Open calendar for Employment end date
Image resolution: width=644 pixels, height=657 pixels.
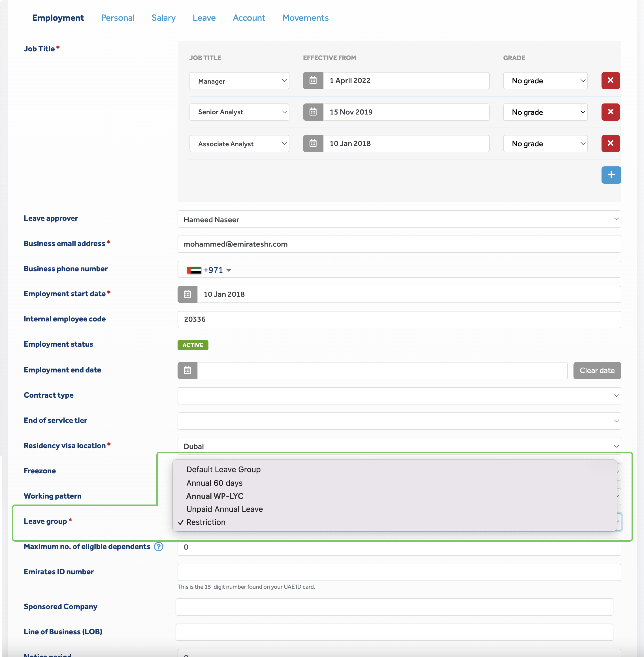187,370
